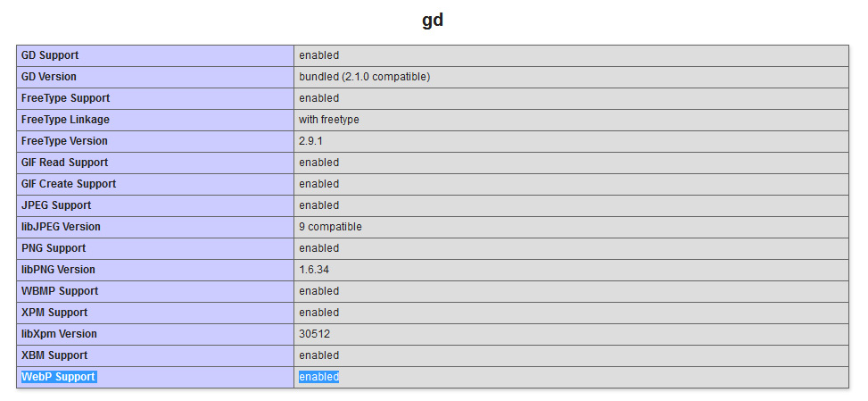The image size is (868, 401).
Task: Click the JPEG Support label cell
Action: (56, 205)
